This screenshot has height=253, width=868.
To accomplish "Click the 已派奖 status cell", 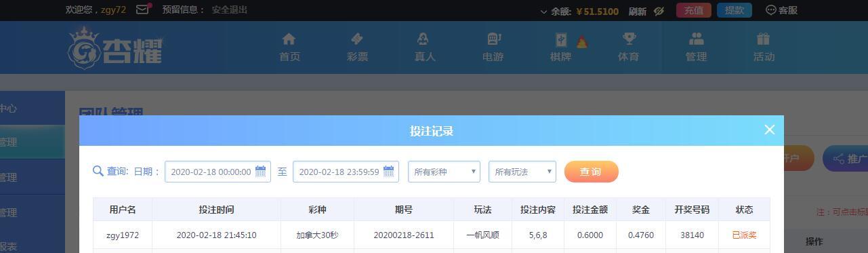I will (744, 235).
